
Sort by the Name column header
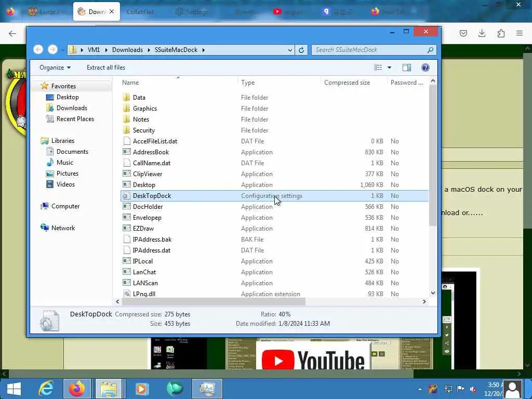point(130,83)
